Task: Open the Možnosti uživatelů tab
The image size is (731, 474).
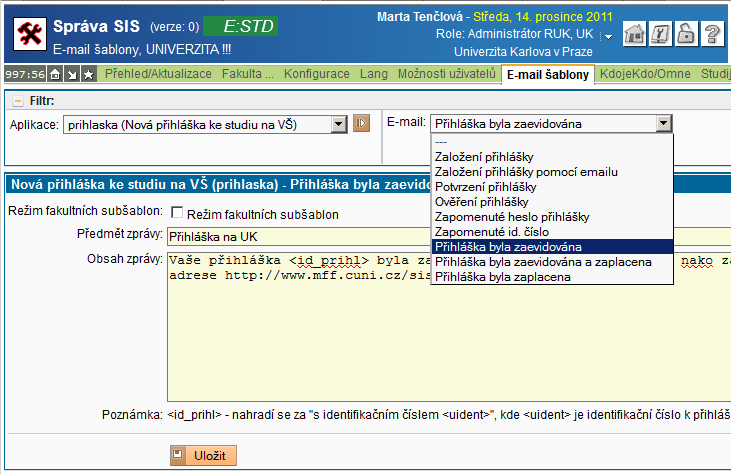Action: (446, 74)
